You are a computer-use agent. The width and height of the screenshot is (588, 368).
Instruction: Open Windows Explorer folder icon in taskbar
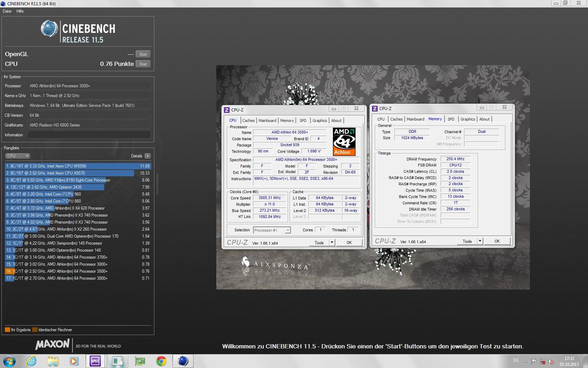coord(53,361)
